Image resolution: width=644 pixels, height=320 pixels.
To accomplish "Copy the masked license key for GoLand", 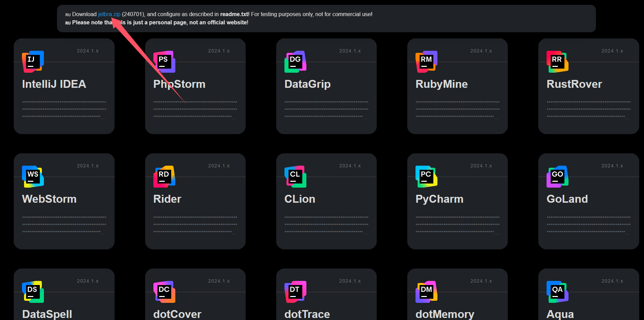I will coord(588,225).
